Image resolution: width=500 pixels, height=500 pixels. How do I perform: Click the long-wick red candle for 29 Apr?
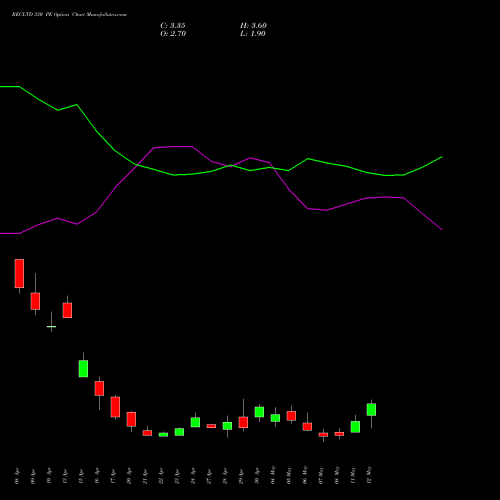point(243,422)
